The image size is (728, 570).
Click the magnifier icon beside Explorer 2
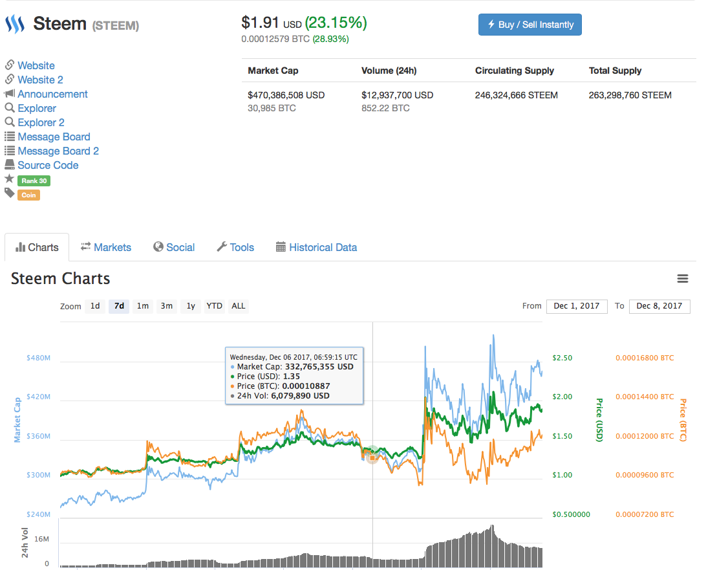point(9,122)
